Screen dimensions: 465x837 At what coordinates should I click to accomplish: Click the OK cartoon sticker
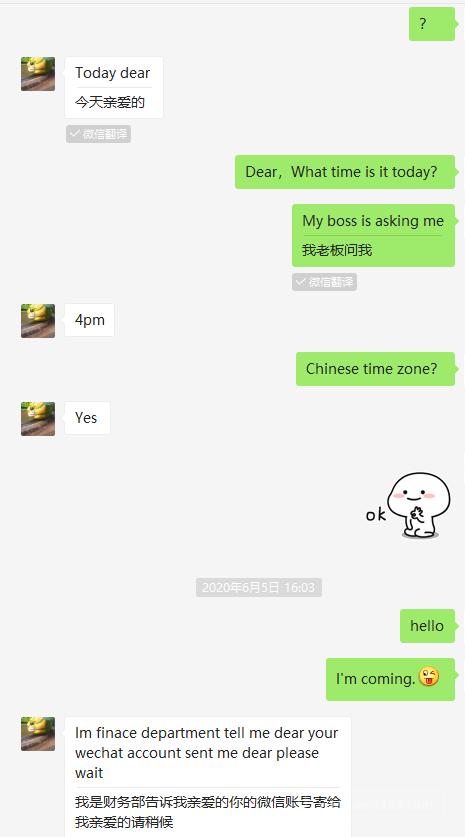click(x=409, y=506)
